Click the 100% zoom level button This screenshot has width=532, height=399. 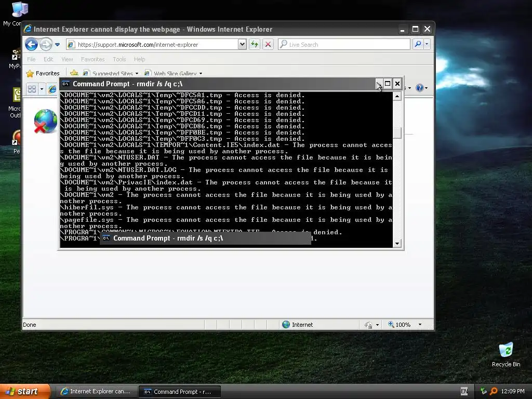[x=400, y=324]
